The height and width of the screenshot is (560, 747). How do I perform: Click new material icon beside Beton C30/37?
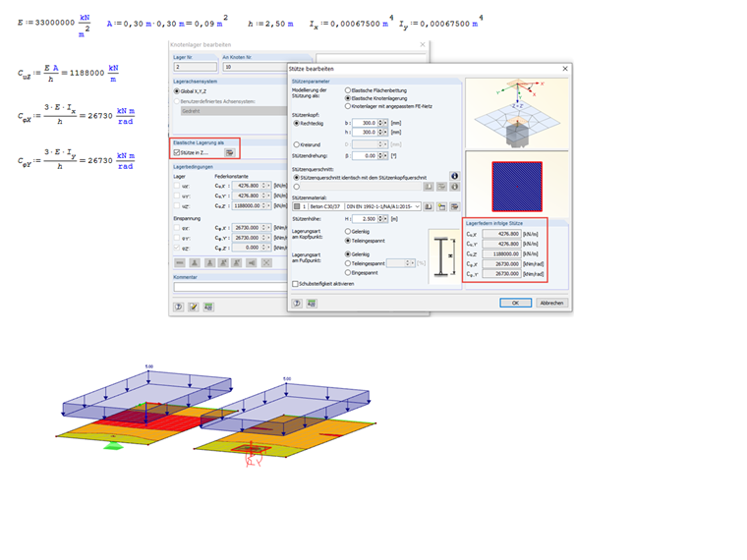click(441, 206)
